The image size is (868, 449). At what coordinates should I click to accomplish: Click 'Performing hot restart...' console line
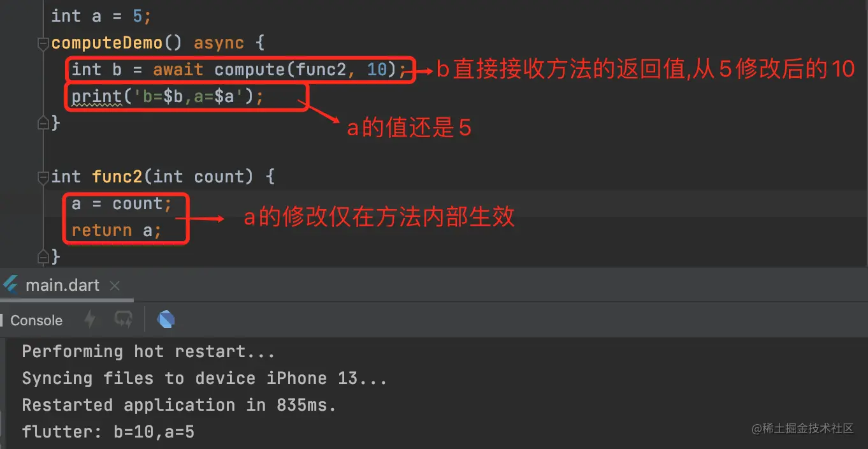148,351
